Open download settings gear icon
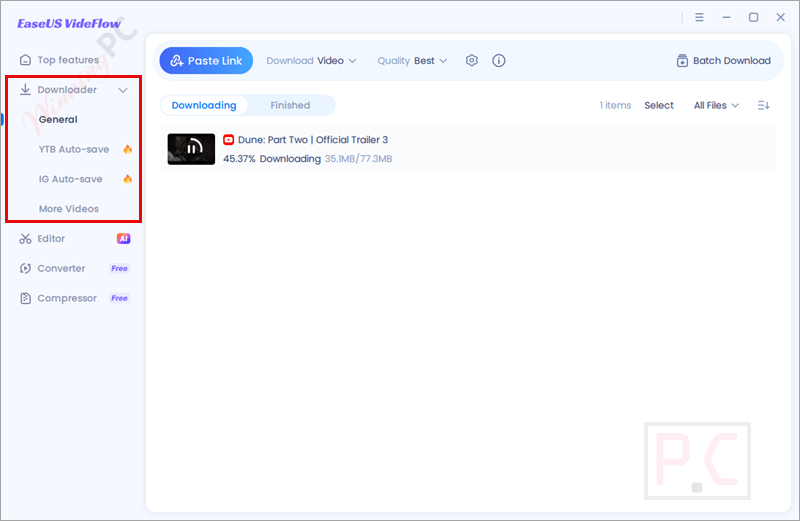The width and height of the screenshot is (800, 521). click(x=472, y=61)
